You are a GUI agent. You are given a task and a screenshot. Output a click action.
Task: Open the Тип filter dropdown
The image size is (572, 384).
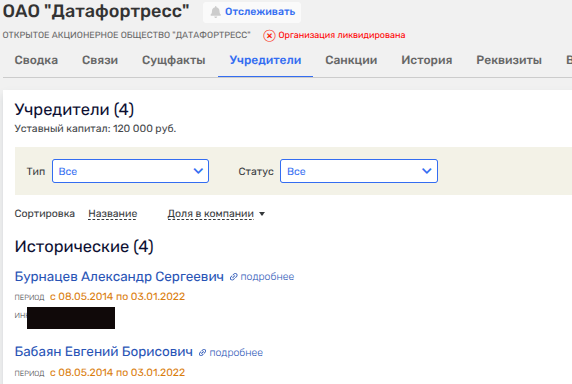point(130,171)
